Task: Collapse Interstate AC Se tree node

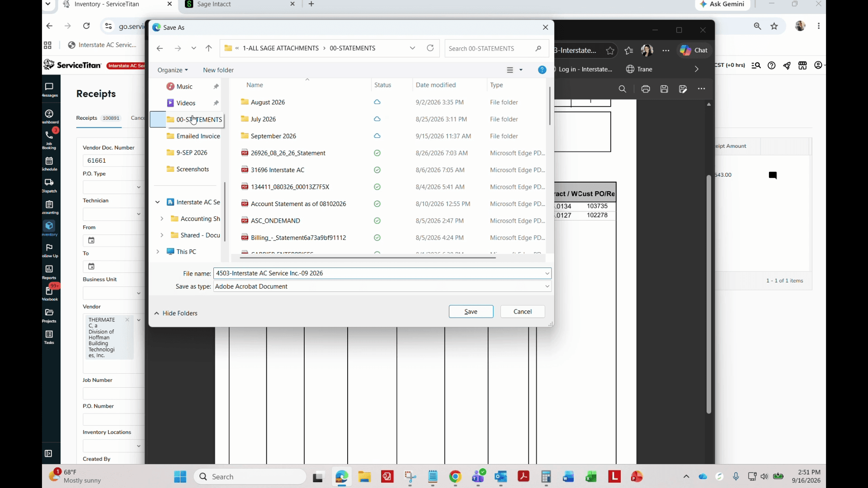Action: (x=157, y=202)
